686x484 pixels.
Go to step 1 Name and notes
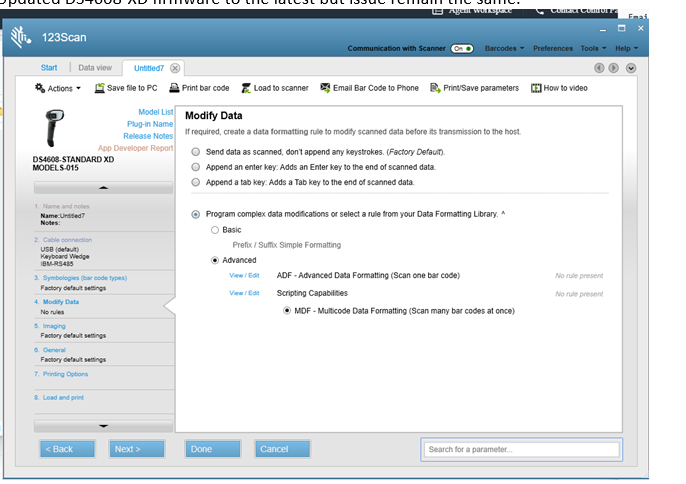click(x=66, y=206)
